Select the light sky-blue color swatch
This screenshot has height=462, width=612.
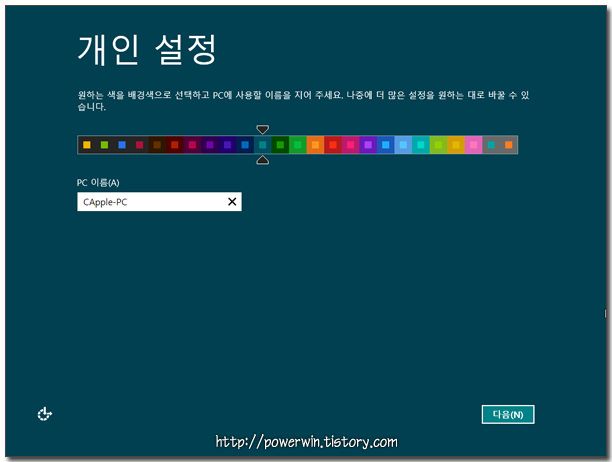click(x=403, y=145)
